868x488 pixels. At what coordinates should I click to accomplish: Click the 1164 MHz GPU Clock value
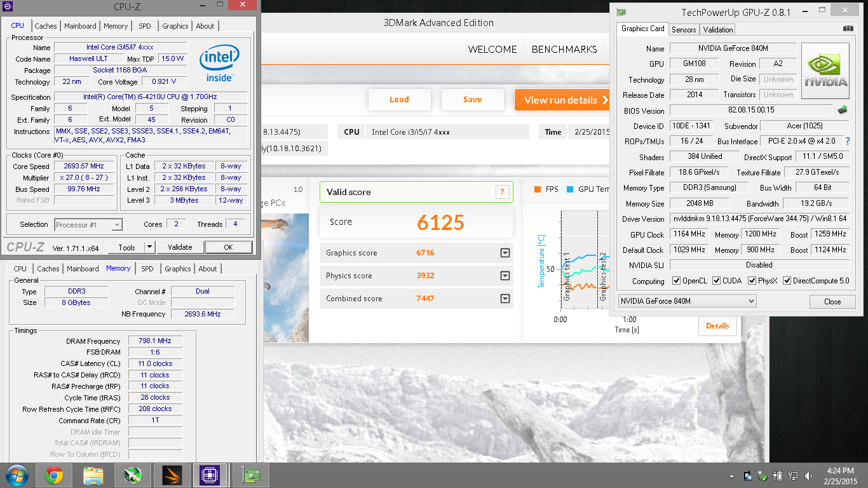point(689,234)
